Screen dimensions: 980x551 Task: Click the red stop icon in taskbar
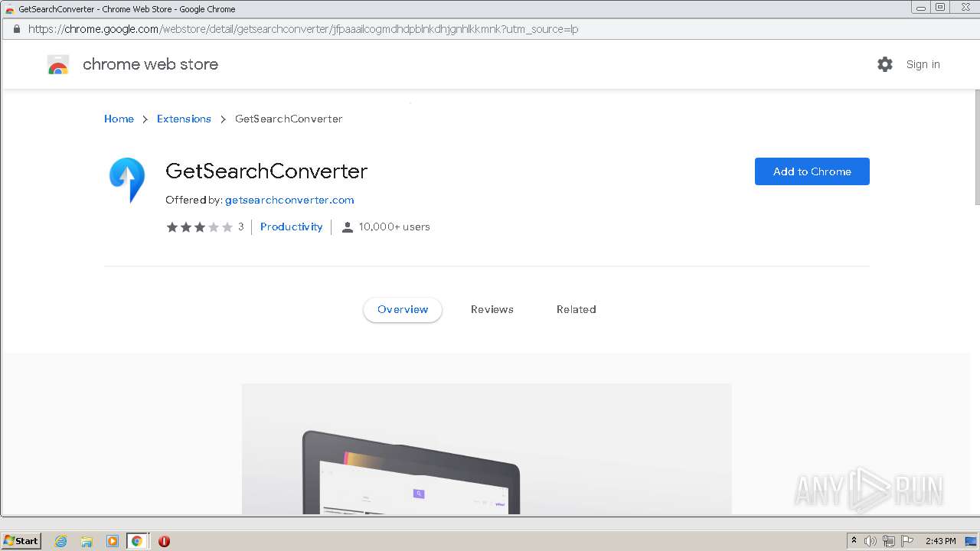pos(164,541)
